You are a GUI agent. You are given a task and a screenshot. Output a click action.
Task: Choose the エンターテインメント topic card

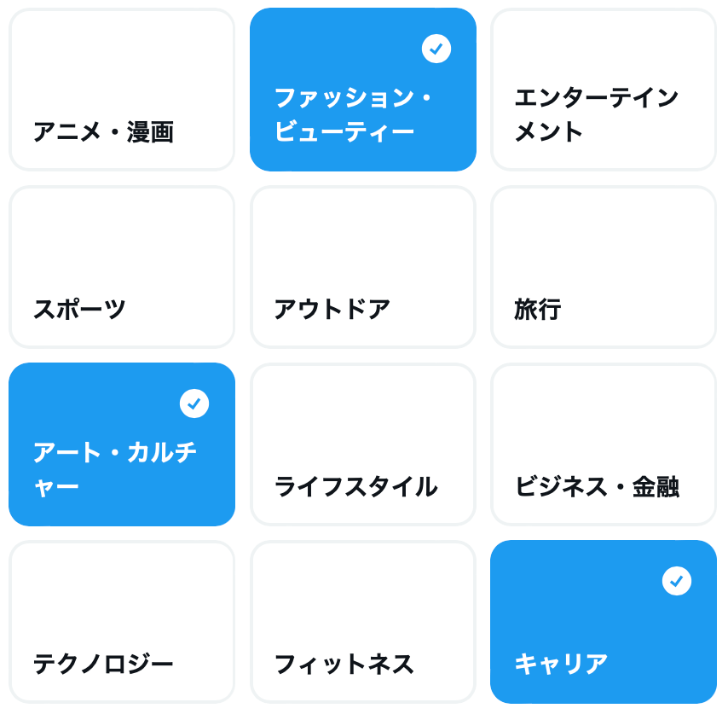(604, 90)
